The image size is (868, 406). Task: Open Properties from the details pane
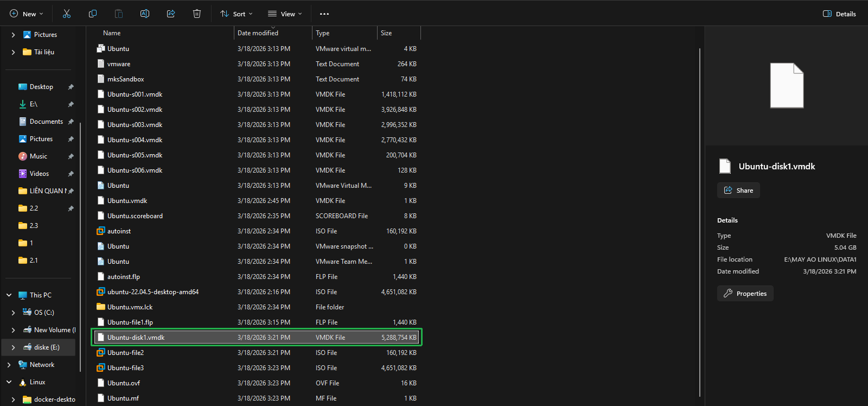(745, 294)
